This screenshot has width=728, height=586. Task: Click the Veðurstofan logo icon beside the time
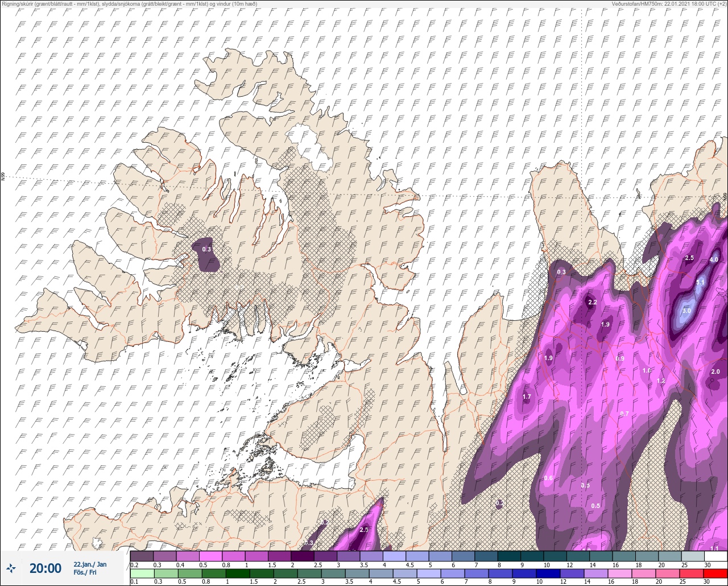pyautogui.click(x=11, y=568)
